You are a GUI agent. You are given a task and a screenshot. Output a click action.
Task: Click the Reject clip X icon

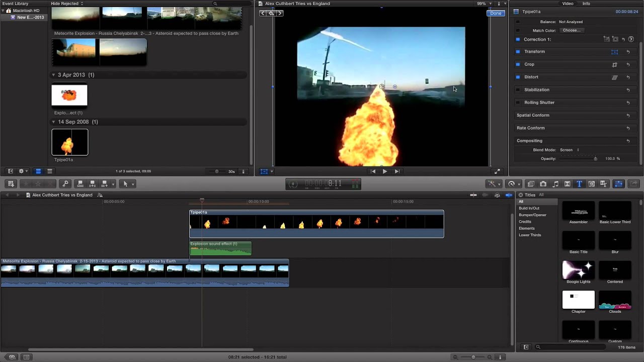click(50, 184)
